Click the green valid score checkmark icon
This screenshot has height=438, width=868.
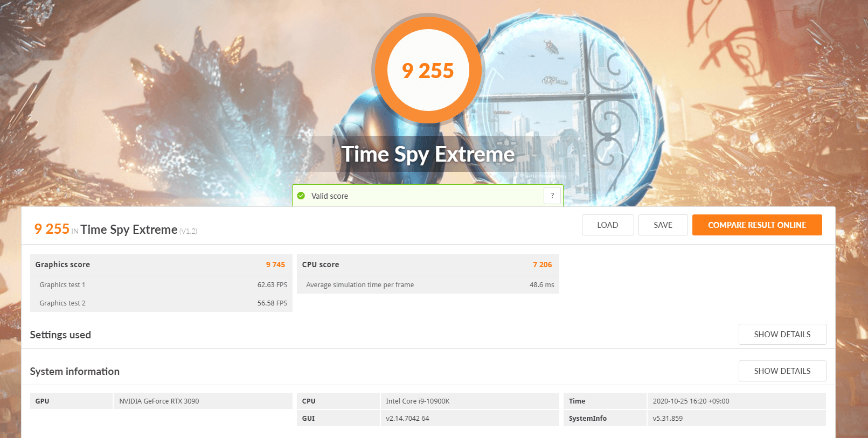pos(301,196)
